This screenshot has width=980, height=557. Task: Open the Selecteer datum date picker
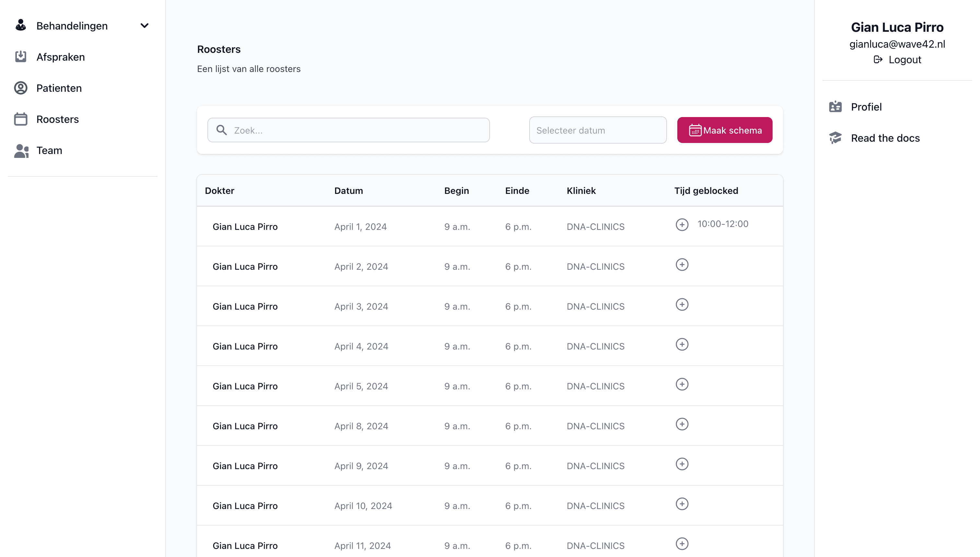(597, 130)
